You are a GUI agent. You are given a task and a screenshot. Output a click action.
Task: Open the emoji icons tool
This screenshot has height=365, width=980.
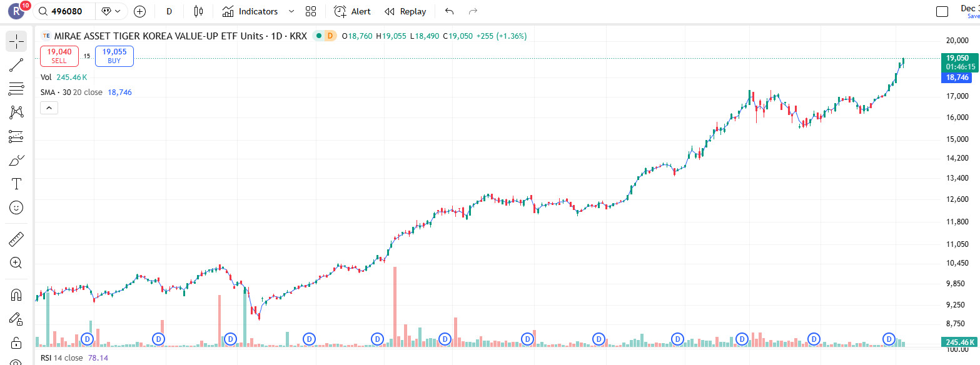click(16, 207)
